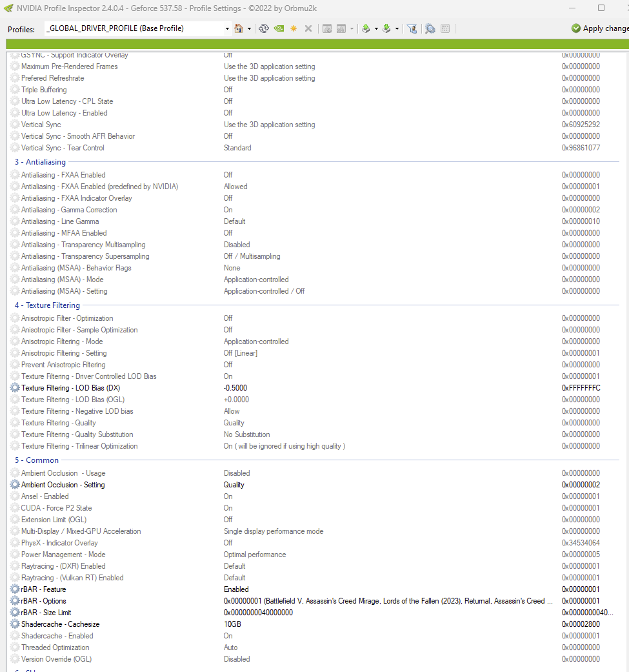629x672 pixels.
Task: Select the 3 - Antialiasing group header
Action: (40, 162)
